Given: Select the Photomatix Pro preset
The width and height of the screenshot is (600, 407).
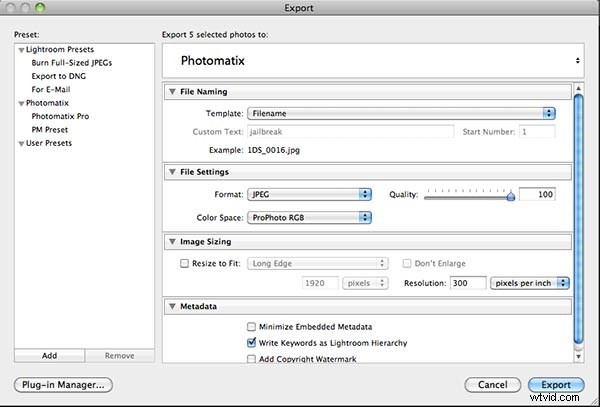Looking at the screenshot, I should click(60, 116).
